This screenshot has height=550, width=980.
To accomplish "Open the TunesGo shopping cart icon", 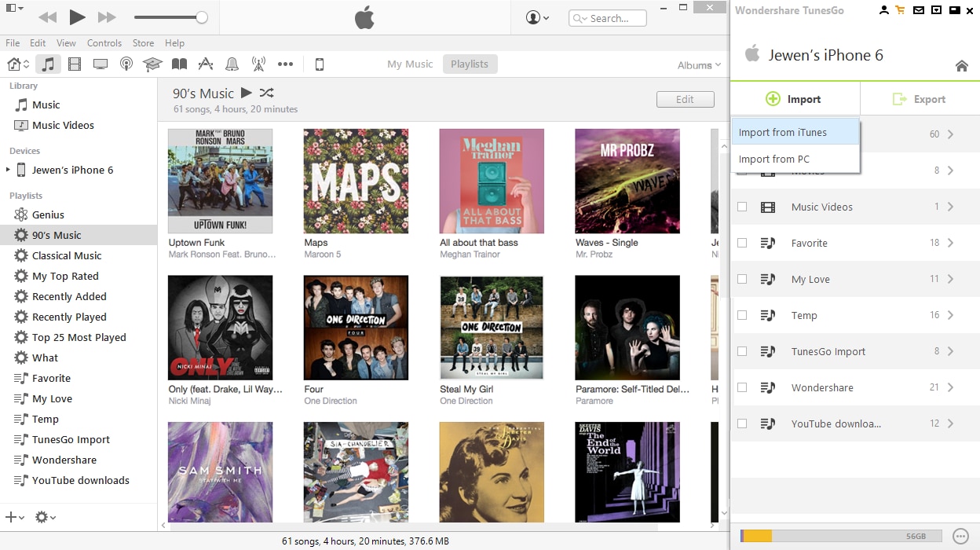I will (900, 10).
